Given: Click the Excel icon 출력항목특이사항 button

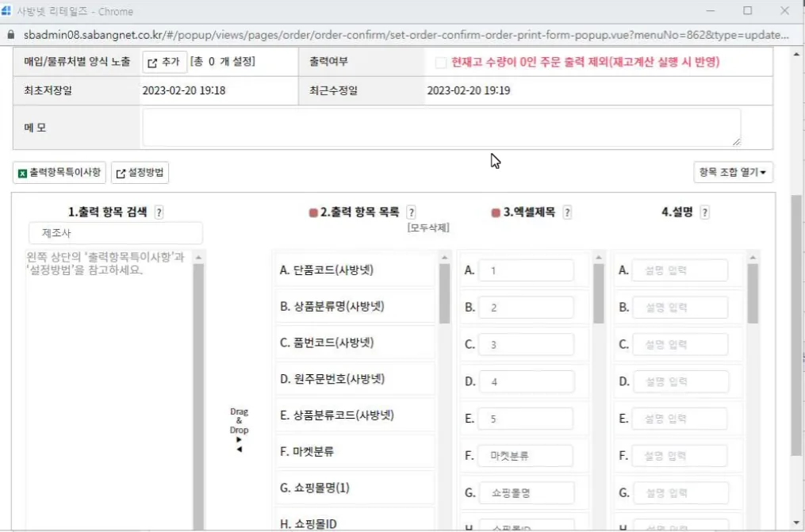Looking at the screenshot, I should 59,172.
